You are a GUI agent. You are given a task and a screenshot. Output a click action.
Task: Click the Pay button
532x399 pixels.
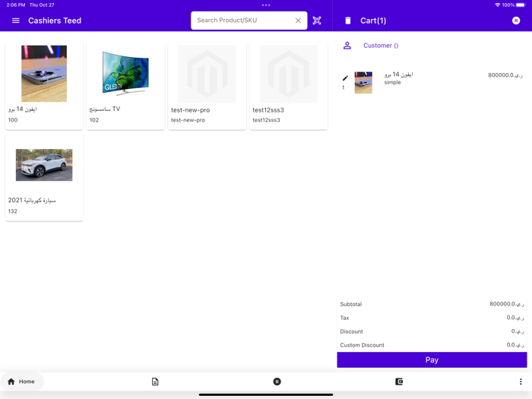pyautogui.click(x=432, y=359)
